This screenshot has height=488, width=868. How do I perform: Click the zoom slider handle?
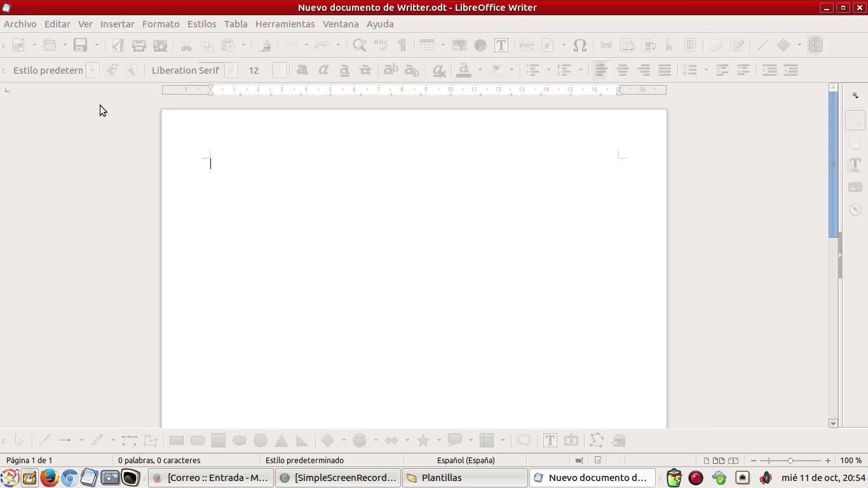click(x=790, y=460)
